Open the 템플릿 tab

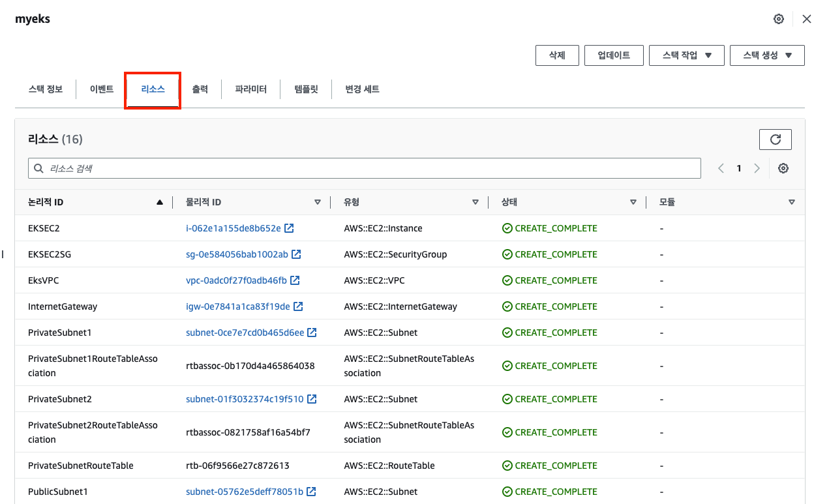[306, 89]
